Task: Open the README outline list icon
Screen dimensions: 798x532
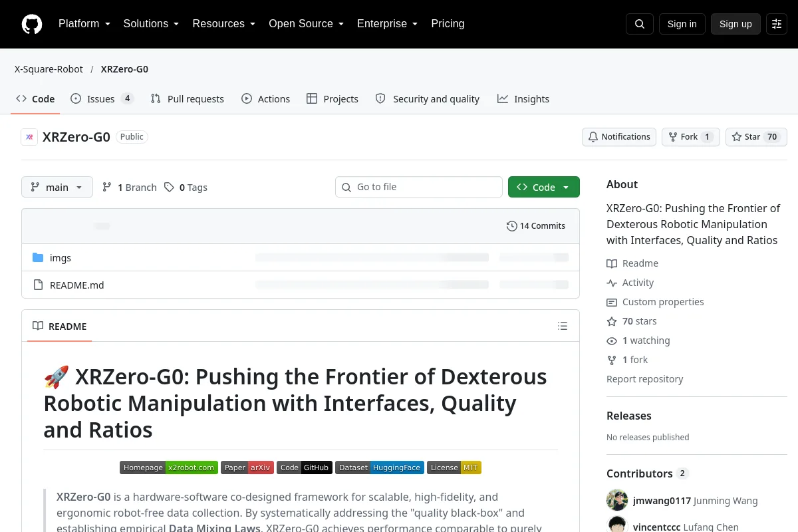Action: 563,326
